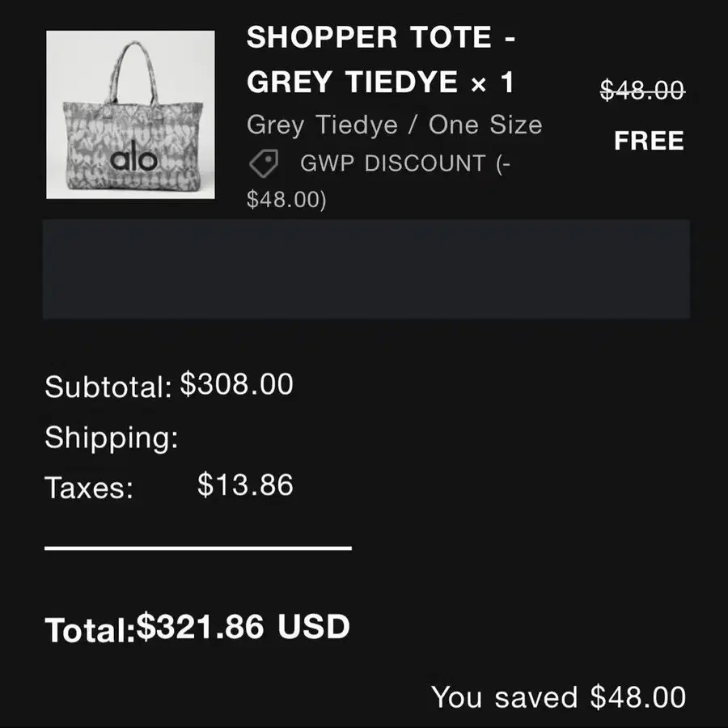Click the FREE price label

pos(649,142)
